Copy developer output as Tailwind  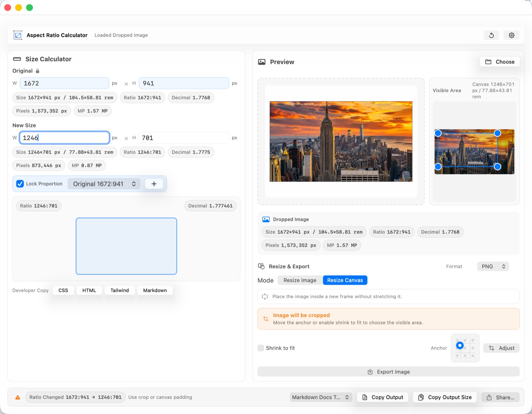tap(120, 290)
